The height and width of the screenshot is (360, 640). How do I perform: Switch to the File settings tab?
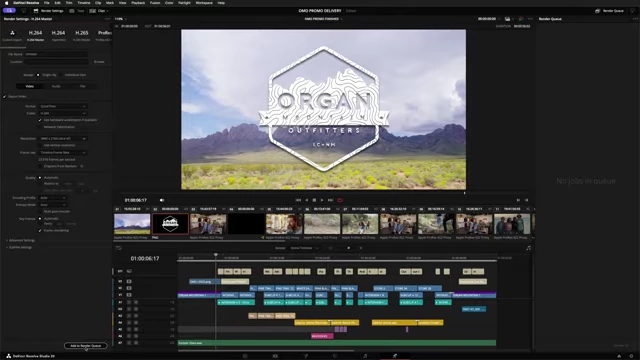click(82, 87)
